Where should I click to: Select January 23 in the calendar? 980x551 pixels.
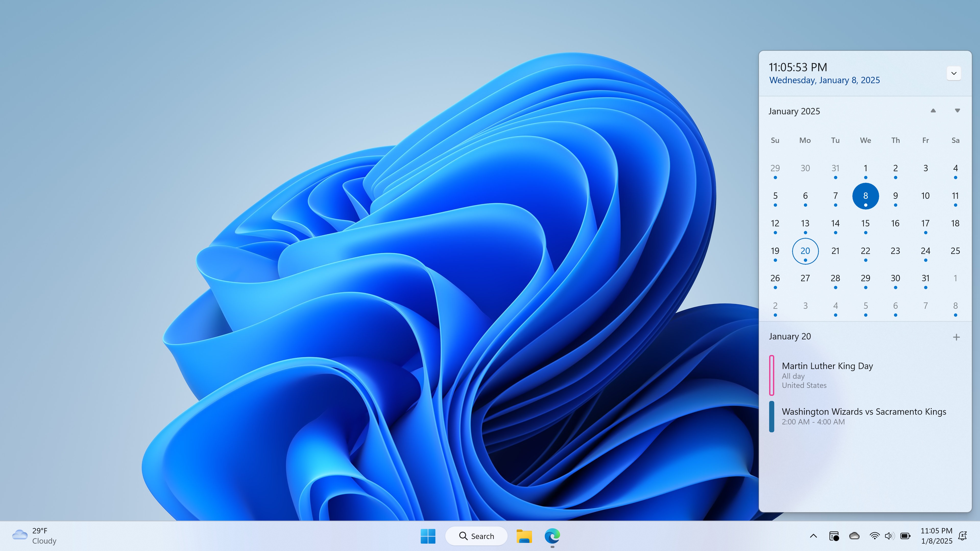point(896,251)
